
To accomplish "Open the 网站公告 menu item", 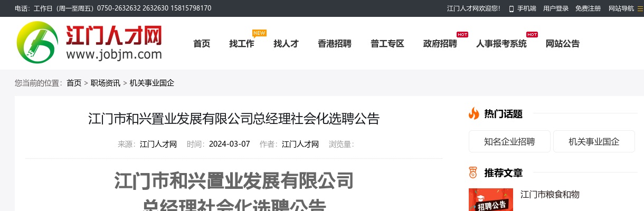I will 563,44.
